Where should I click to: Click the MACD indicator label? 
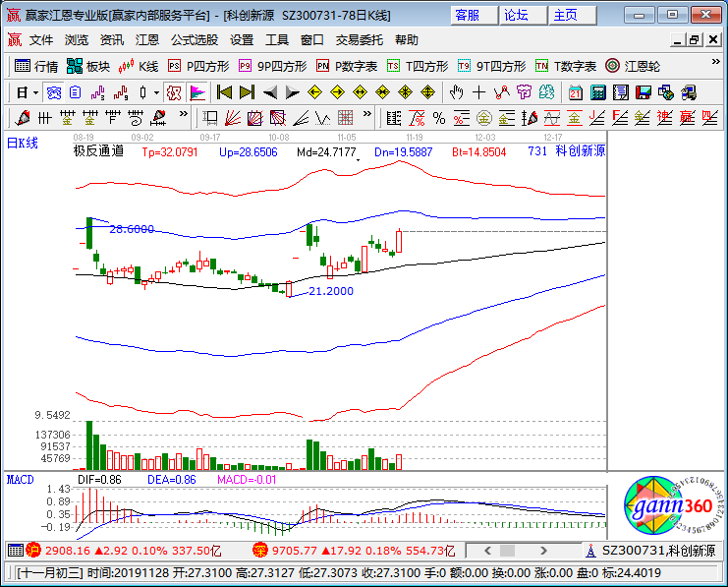pyautogui.click(x=20, y=480)
